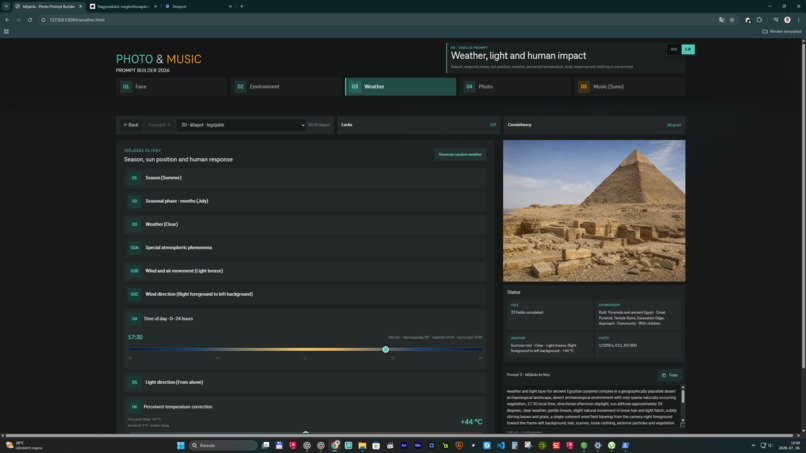Image resolution: width=806 pixels, height=453 pixels.
Task: Expand Special atmospheric phenomena row
Action: [305, 248]
